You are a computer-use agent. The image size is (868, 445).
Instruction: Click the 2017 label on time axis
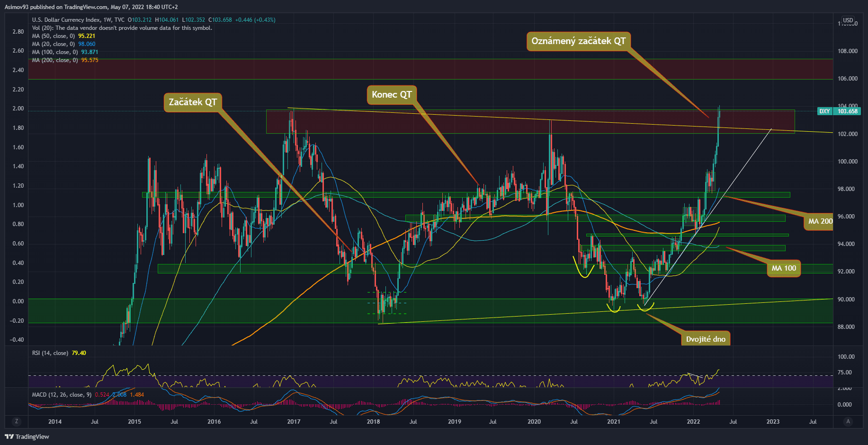pos(294,422)
